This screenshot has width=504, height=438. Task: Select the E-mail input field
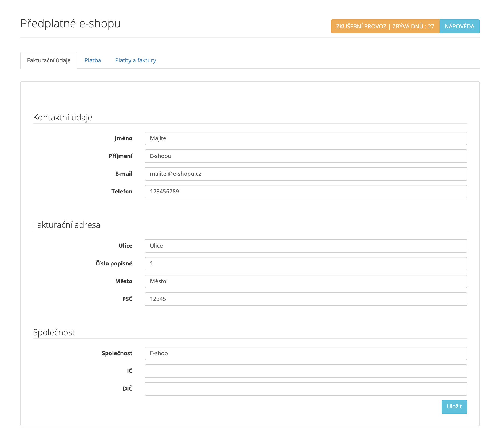[306, 174]
